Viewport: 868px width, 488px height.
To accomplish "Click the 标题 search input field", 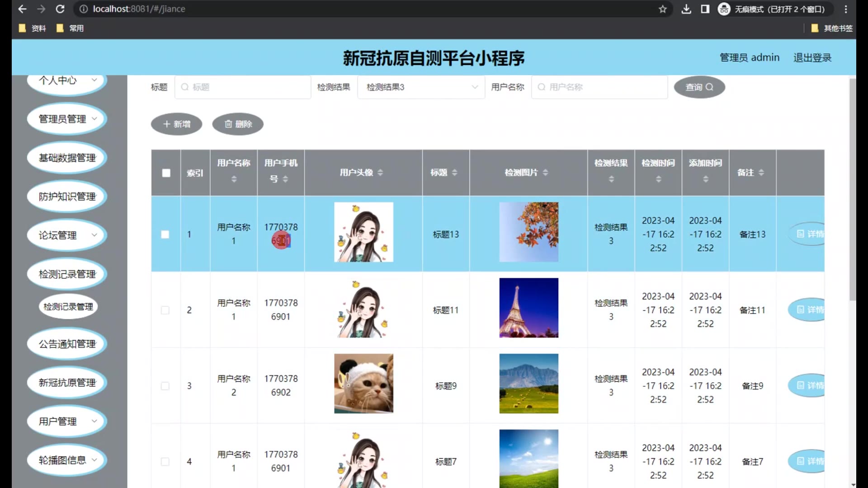I will [x=243, y=87].
